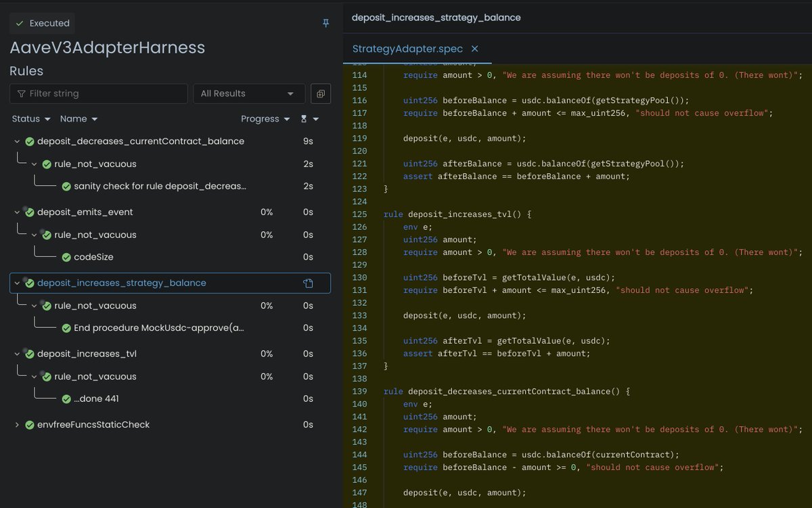Click green check icon of deposit_increases_tvl
This screenshot has width=812, height=508.
coord(30,354)
